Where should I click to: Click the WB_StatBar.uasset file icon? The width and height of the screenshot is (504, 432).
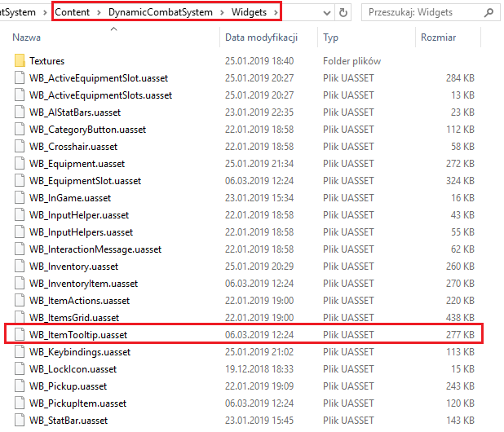click(x=20, y=421)
